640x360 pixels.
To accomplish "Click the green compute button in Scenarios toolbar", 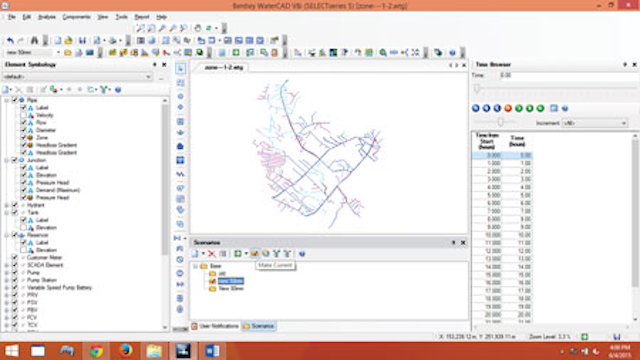I will pos(238,254).
